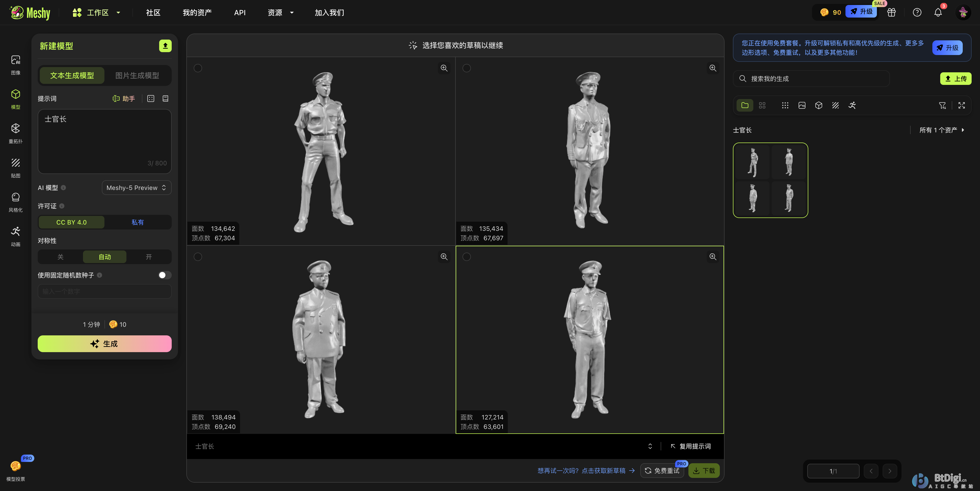Zoom into the 127,214-face draft
The width and height of the screenshot is (980, 491).
click(712, 257)
